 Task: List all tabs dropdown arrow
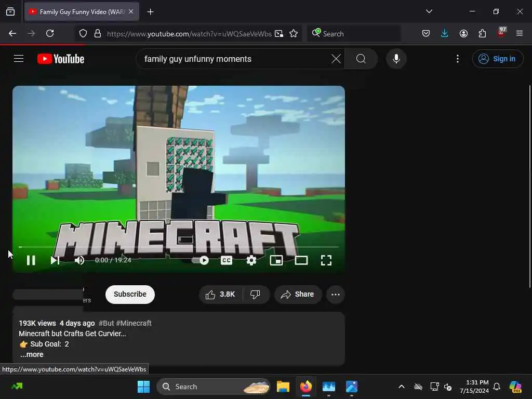(429, 11)
